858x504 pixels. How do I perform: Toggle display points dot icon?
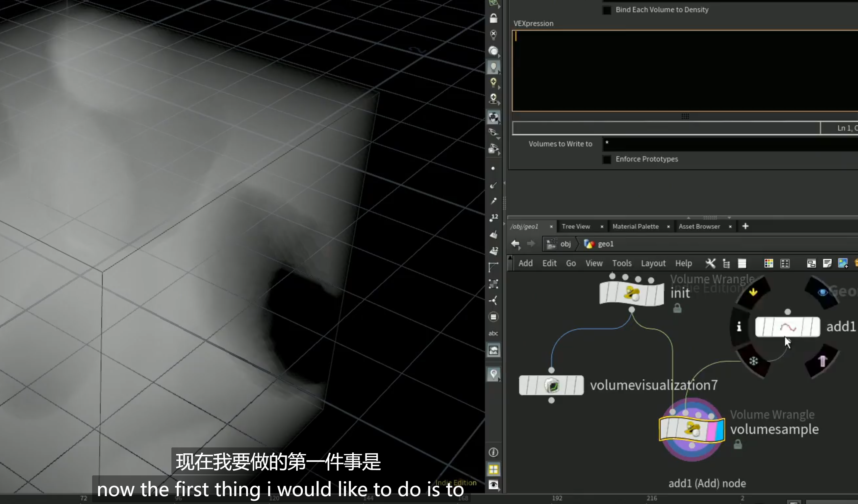click(x=493, y=168)
